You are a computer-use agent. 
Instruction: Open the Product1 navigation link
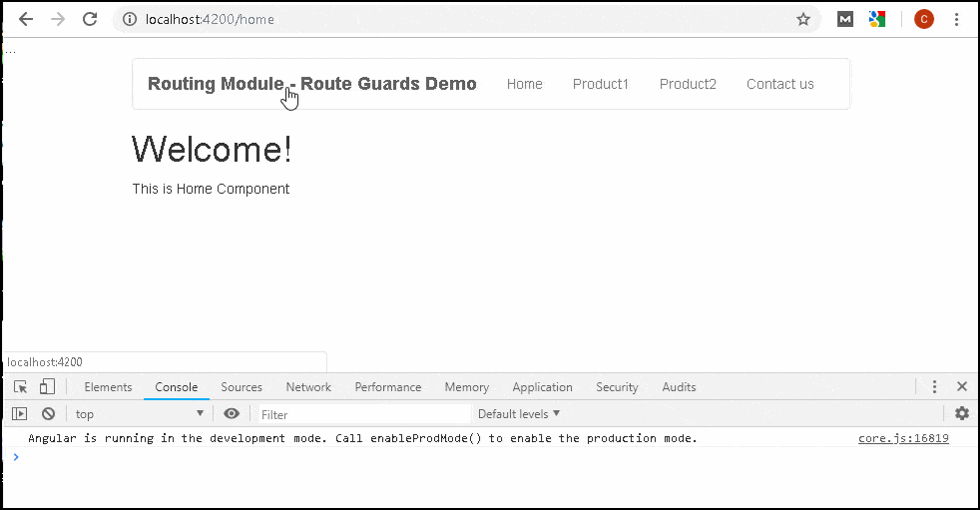click(601, 84)
